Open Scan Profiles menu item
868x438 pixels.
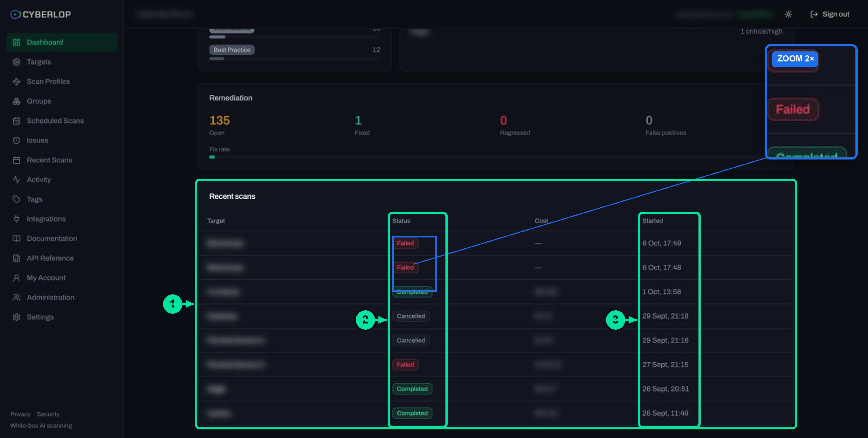62,81
